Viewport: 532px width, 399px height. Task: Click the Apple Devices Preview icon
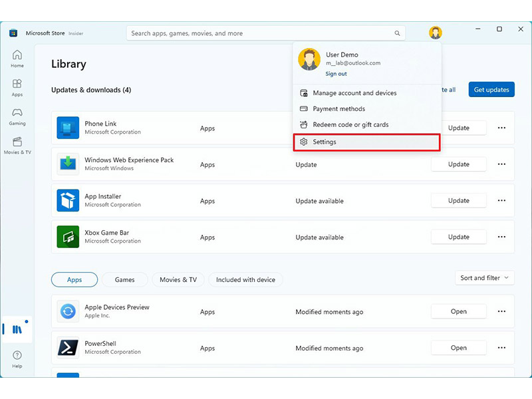click(x=68, y=311)
